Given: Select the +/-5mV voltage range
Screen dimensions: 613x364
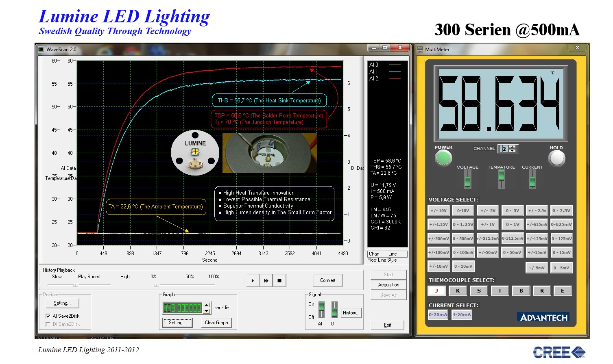Looking at the screenshot, I should point(537,268).
